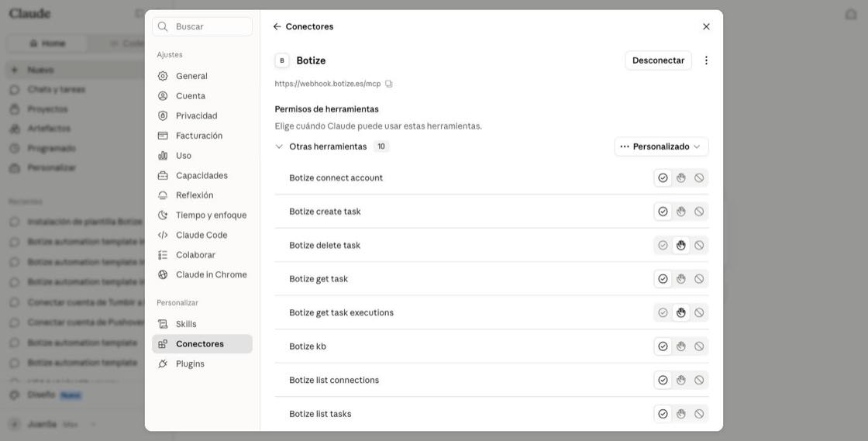
Task: Set Botize get task to needs approval
Action: pyautogui.click(x=681, y=280)
